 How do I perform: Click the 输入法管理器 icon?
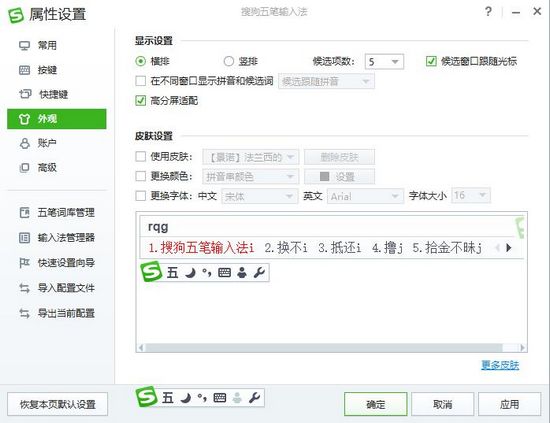click(24, 237)
